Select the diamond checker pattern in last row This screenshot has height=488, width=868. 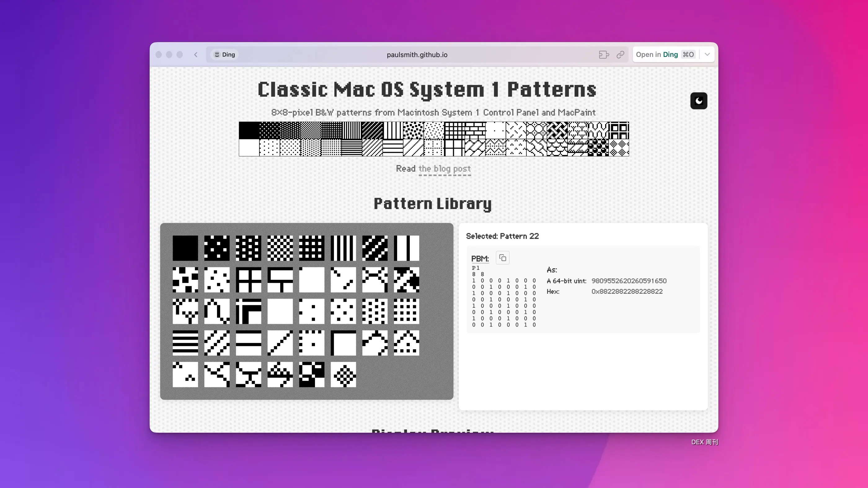tap(343, 374)
